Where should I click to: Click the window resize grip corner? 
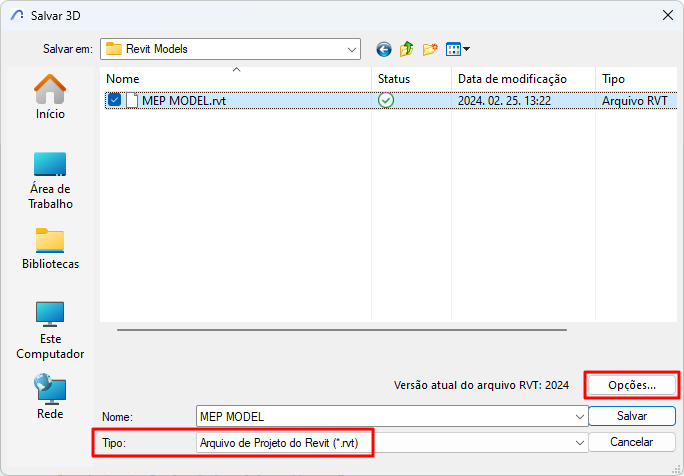tap(674, 468)
